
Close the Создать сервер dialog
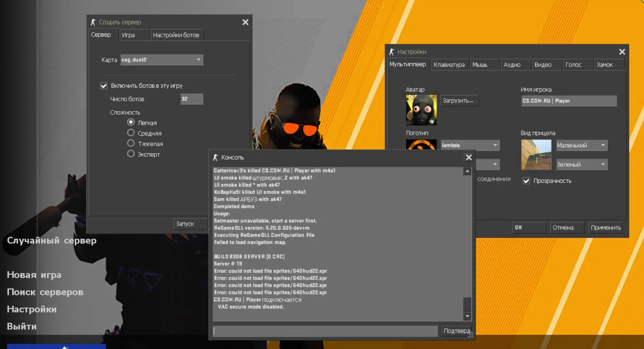[x=245, y=22]
